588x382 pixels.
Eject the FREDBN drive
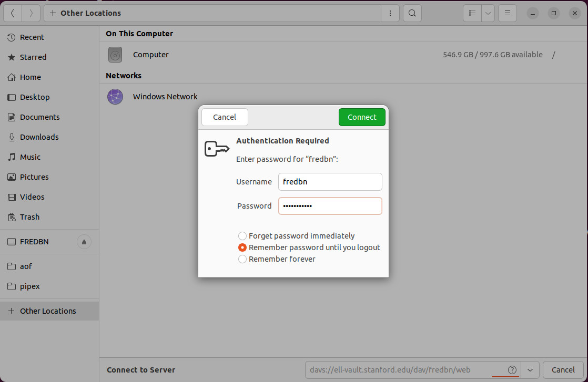pyautogui.click(x=84, y=242)
